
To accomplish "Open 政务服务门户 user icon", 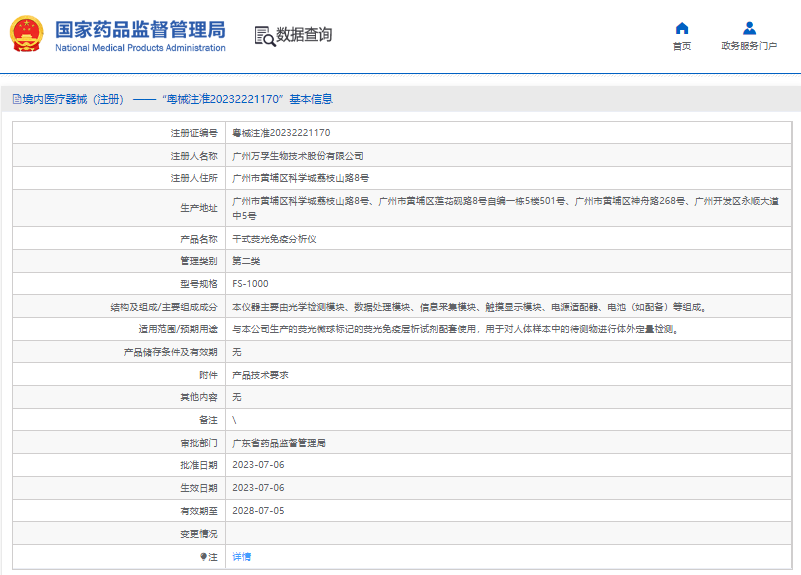I will (x=749, y=28).
